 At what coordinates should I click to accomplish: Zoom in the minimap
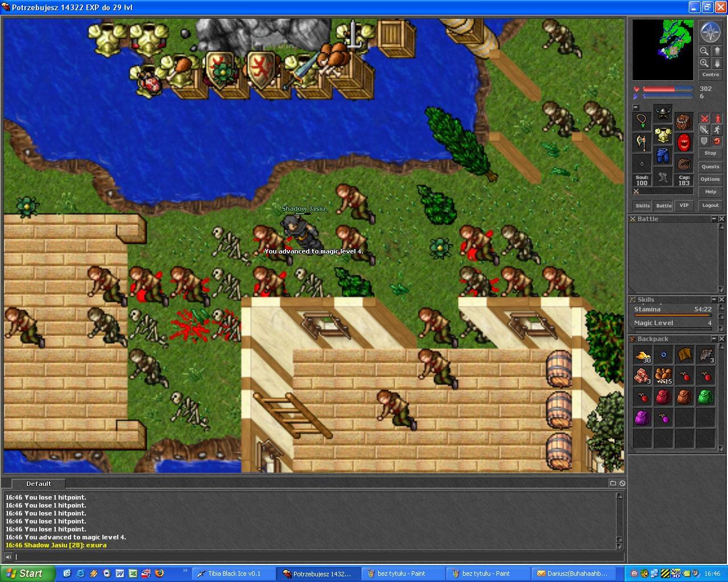pos(704,63)
